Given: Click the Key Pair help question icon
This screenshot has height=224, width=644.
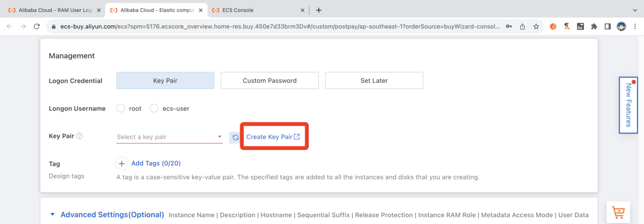Looking at the screenshot, I should (x=79, y=136).
